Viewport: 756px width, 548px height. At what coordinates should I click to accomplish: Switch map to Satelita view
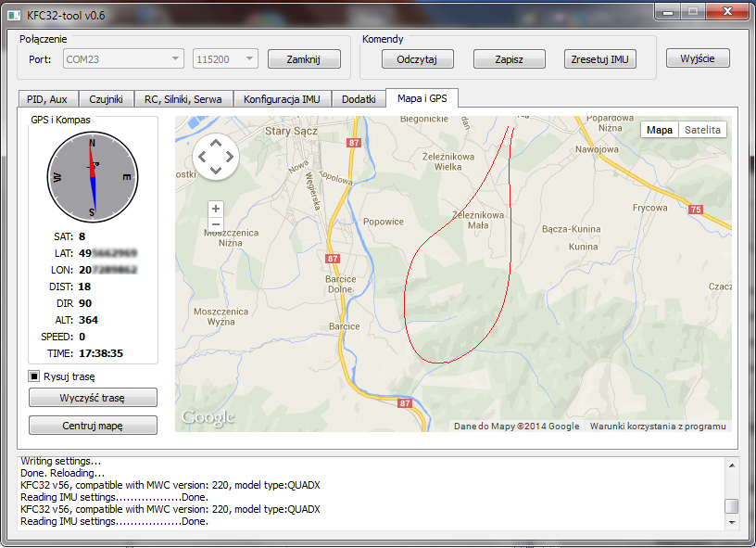[702, 130]
